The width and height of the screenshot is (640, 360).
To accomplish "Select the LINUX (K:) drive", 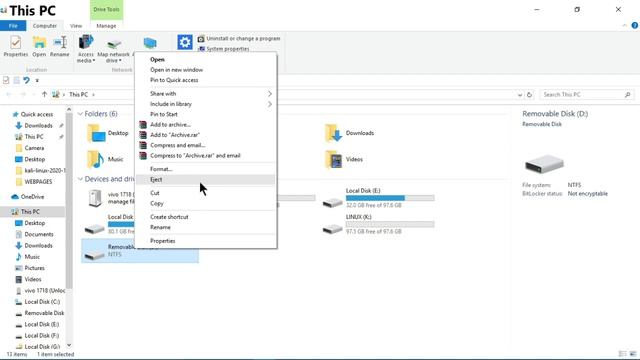I will (378, 224).
